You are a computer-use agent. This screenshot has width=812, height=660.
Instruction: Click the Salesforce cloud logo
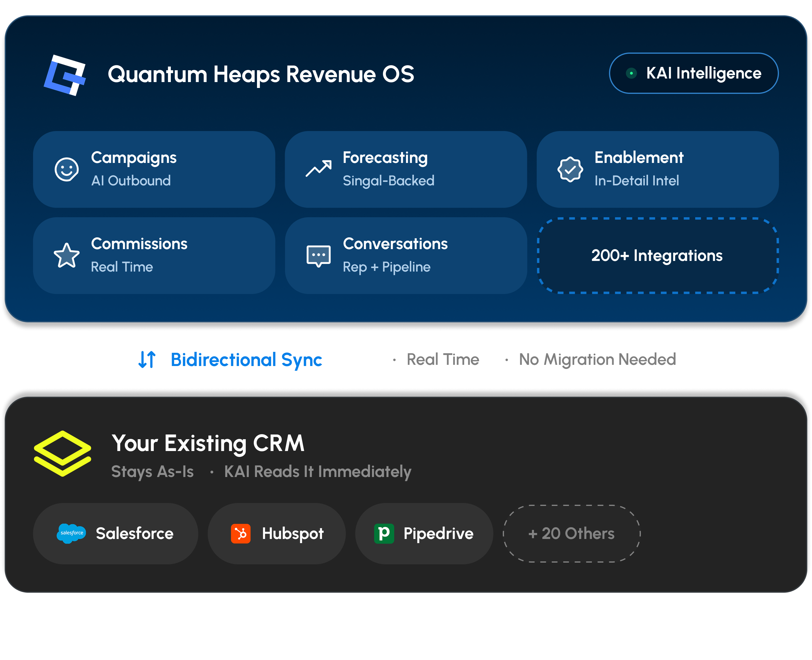(x=71, y=533)
